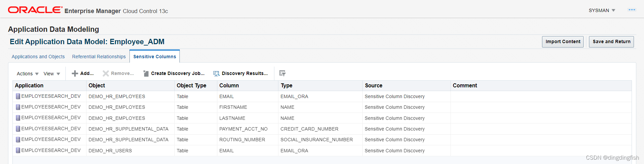Click application icon in DEMO_HR_USERS row

[18, 151]
